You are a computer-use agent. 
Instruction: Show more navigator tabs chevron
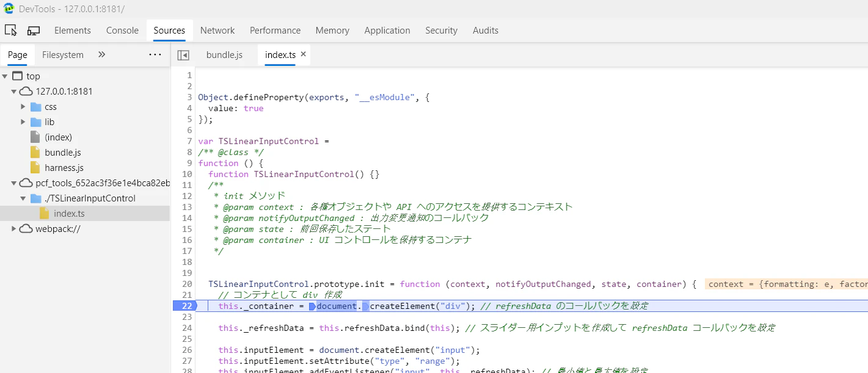pyautogui.click(x=102, y=54)
